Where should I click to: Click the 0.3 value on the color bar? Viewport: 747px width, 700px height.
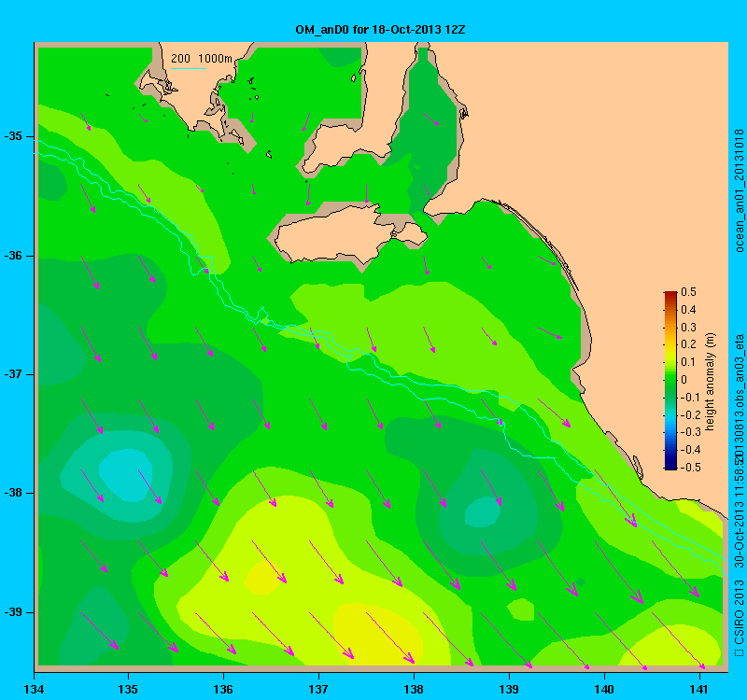[x=688, y=328]
